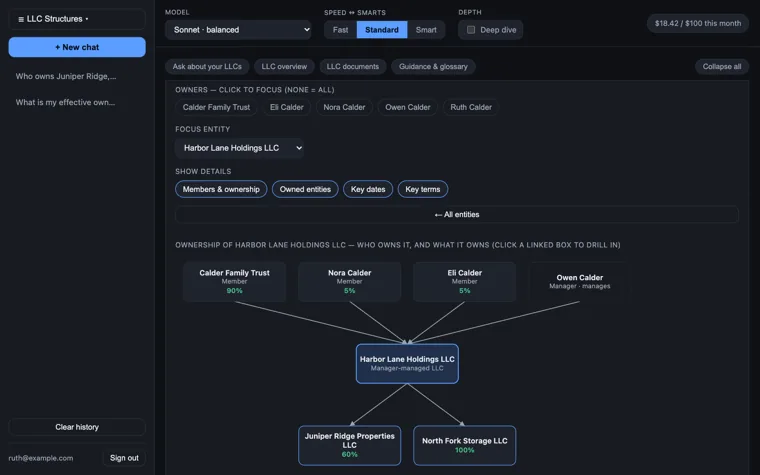Enable the Deep dive checkbox

[471, 30]
